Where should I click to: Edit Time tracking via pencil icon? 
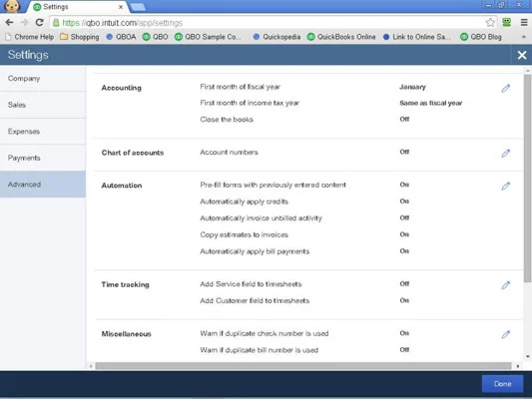(x=505, y=285)
